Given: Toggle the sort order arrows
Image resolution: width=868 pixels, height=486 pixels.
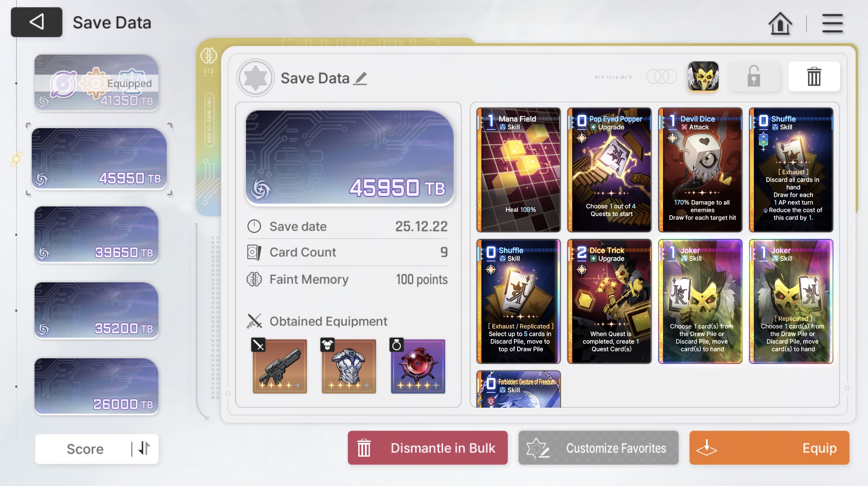Looking at the screenshot, I should pyautogui.click(x=144, y=449).
